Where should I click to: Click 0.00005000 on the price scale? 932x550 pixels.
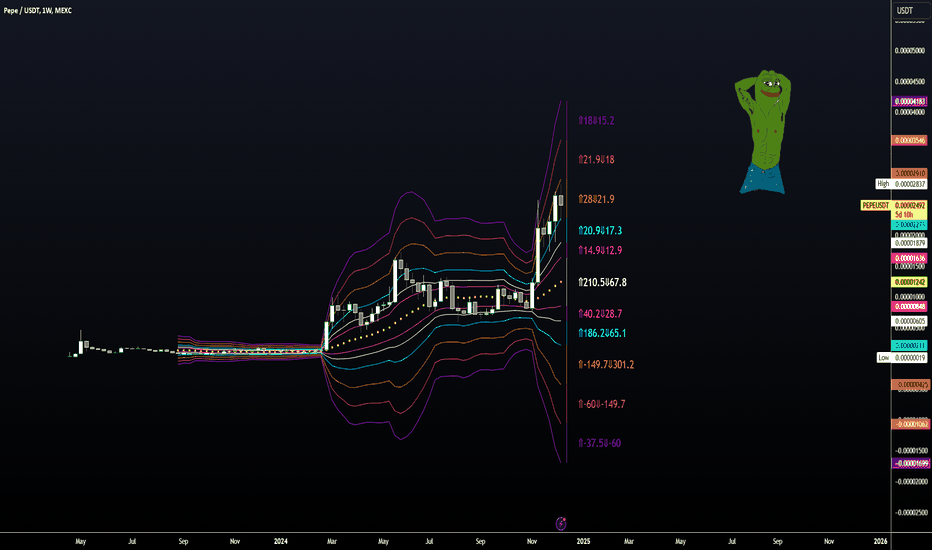[x=910, y=51]
